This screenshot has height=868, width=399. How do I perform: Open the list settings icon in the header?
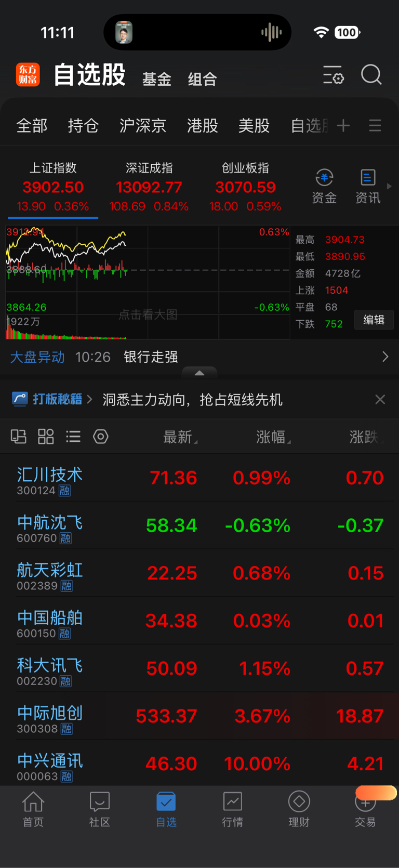point(333,75)
